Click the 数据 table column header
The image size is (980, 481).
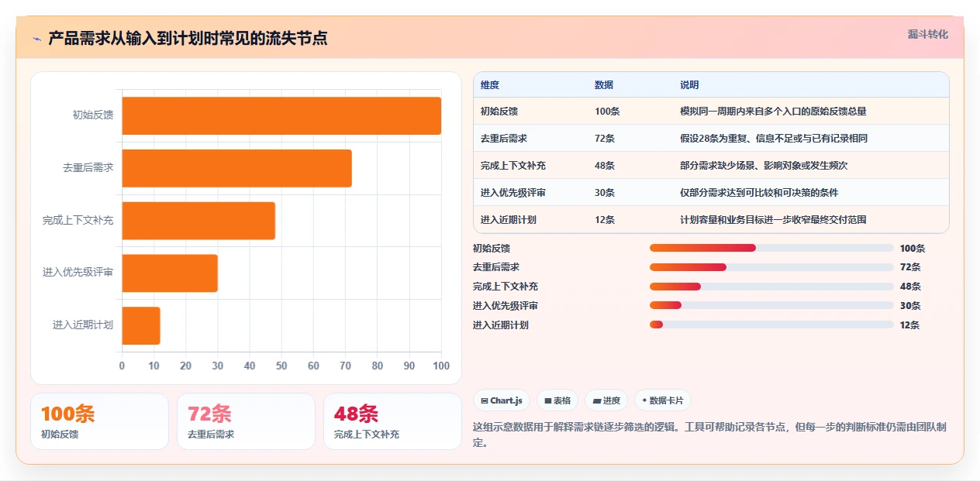pos(604,85)
